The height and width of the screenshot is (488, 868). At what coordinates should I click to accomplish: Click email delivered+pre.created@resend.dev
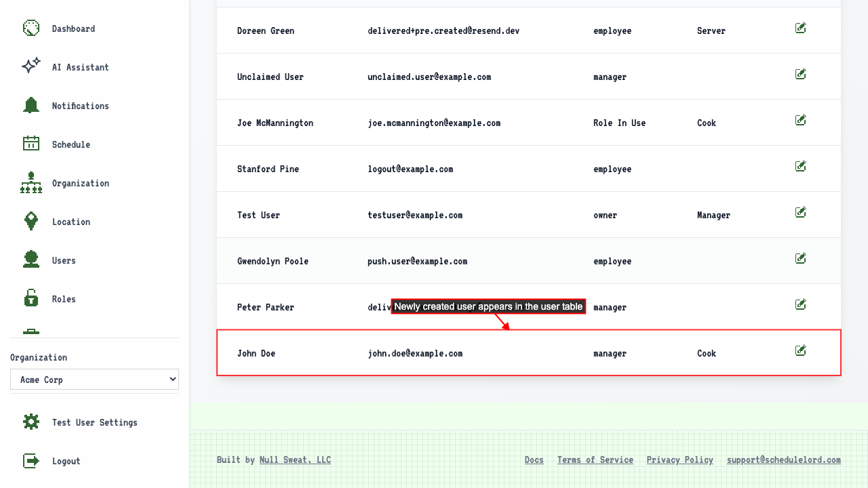pyautogui.click(x=443, y=30)
